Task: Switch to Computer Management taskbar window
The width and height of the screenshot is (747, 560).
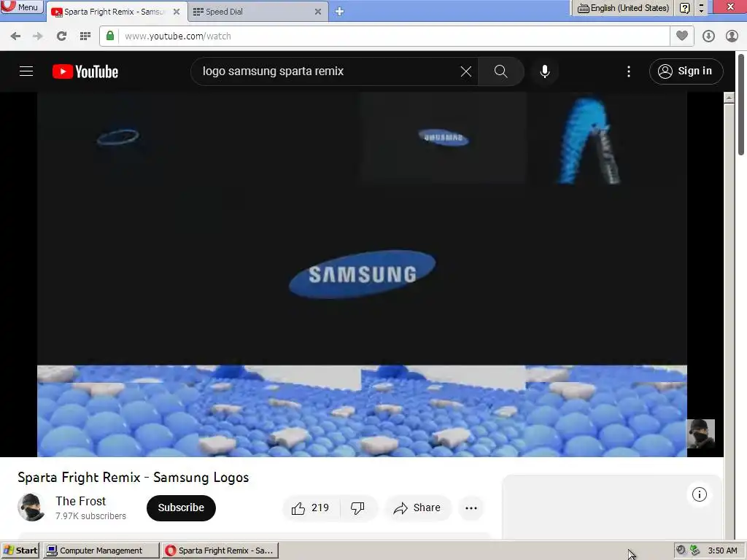Action: (101, 551)
